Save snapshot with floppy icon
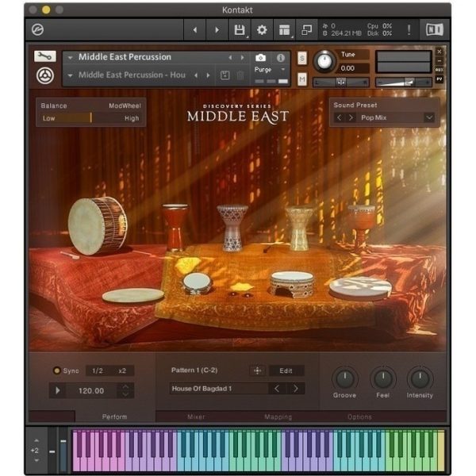 (x=225, y=75)
